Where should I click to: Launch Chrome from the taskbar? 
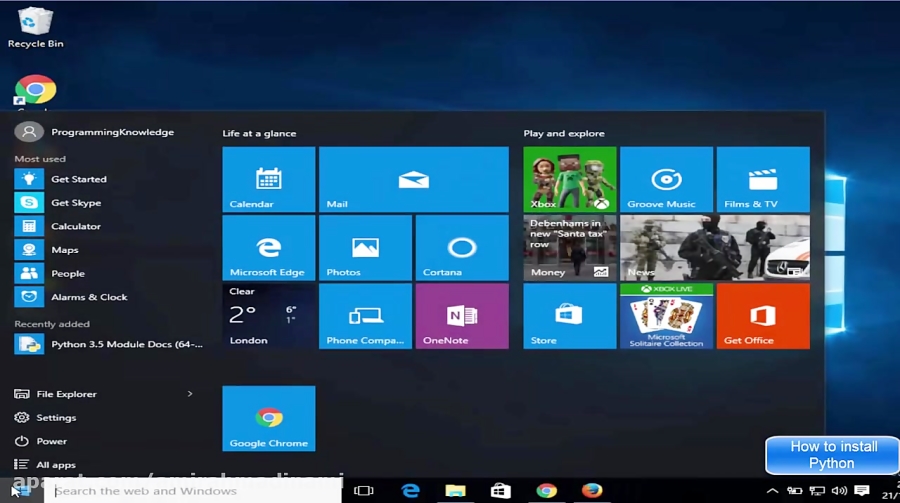click(x=546, y=491)
